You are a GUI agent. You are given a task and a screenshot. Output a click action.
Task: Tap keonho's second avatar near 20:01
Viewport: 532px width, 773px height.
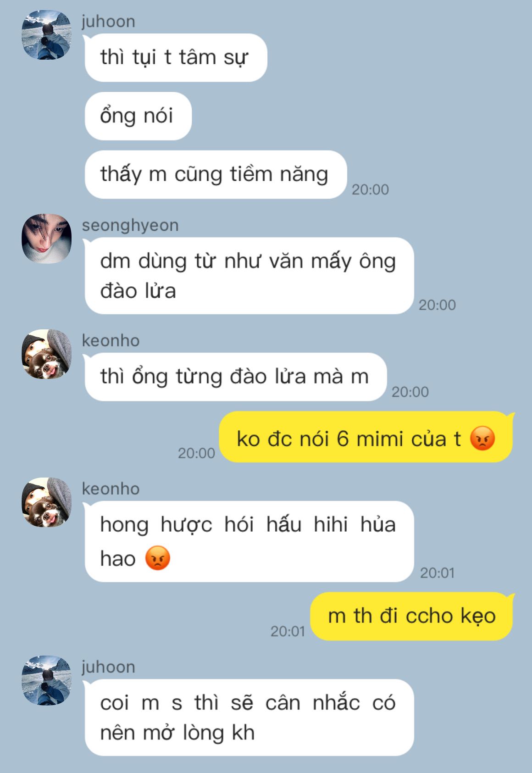click(x=47, y=502)
